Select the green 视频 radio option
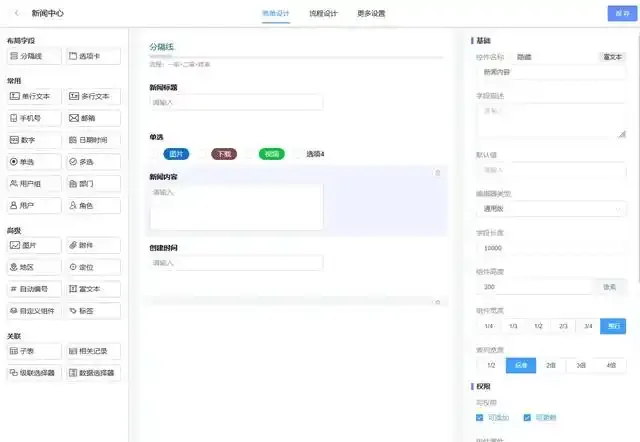 [x=272, y=154]
